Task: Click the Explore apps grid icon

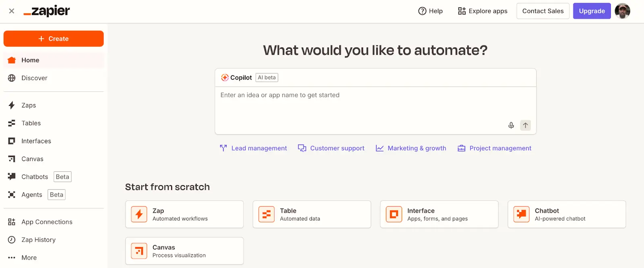Action: [462, 11]
